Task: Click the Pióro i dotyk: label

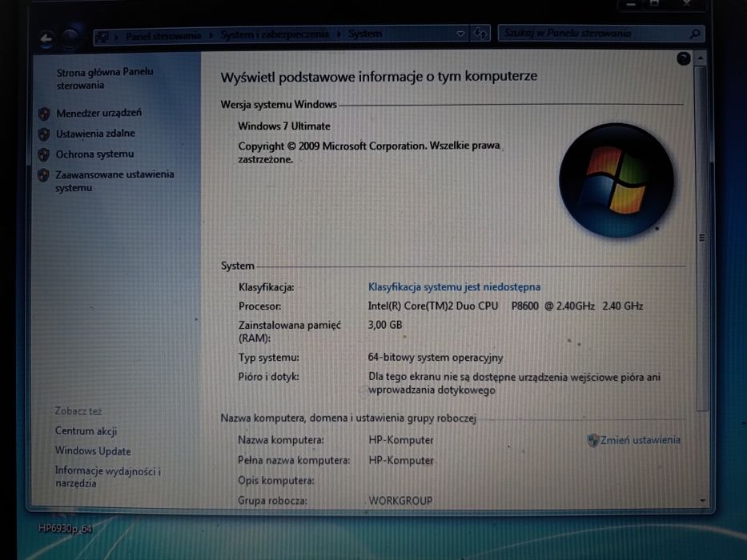Action: click(269, 377)
